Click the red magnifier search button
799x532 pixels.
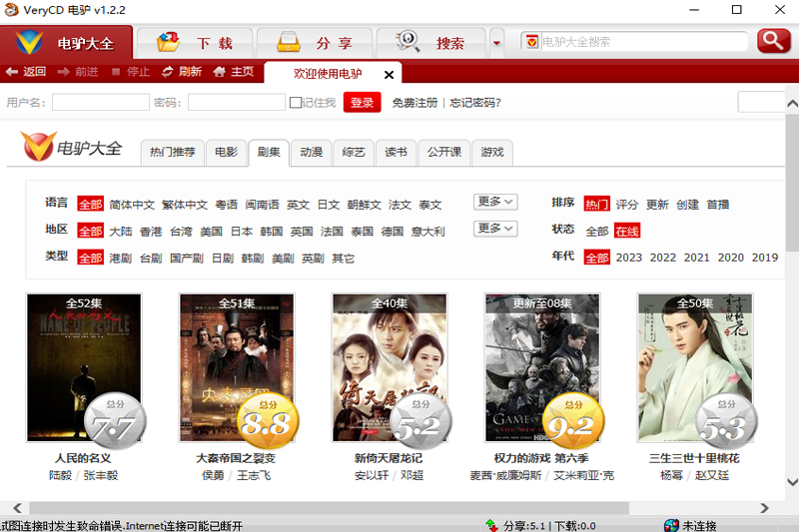(772, 41)
